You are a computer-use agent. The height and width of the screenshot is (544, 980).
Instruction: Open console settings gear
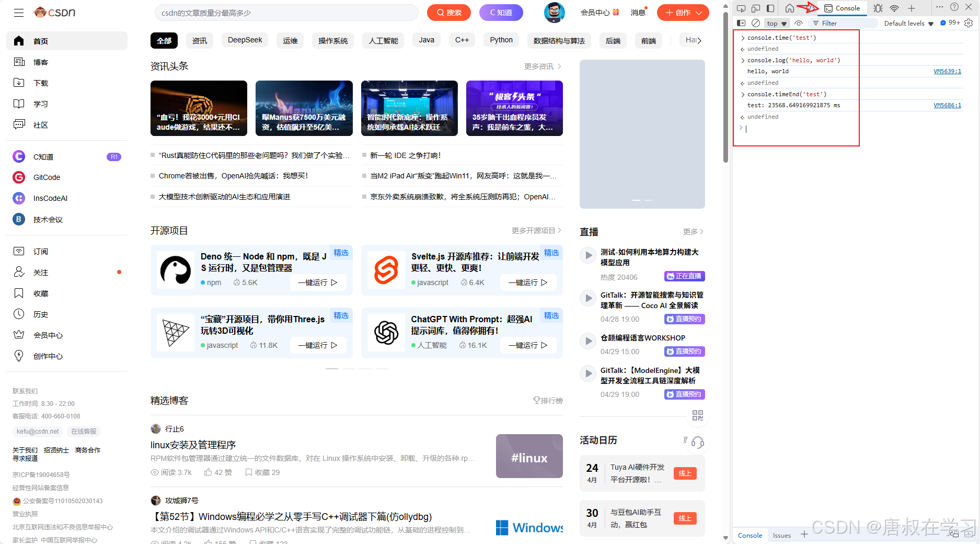click(969, 23)
